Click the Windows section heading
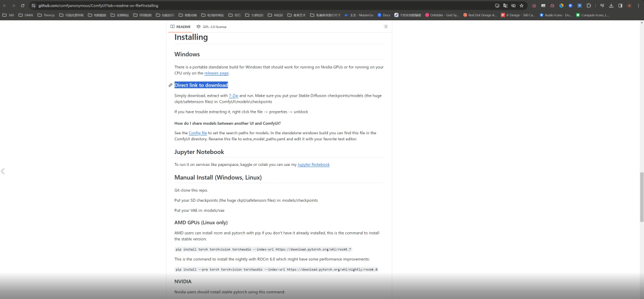Screen dimensions: 644x299 [x=187, y=54]
